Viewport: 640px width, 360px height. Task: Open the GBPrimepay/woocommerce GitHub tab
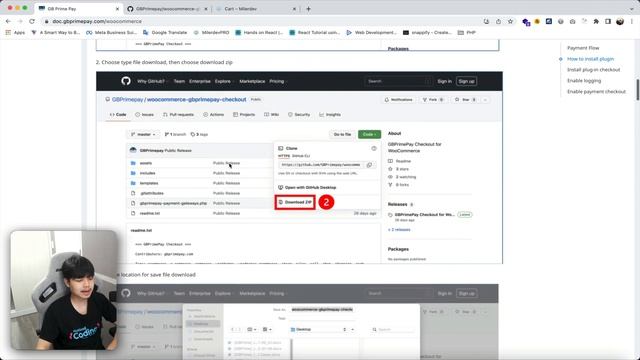(167, 9)
